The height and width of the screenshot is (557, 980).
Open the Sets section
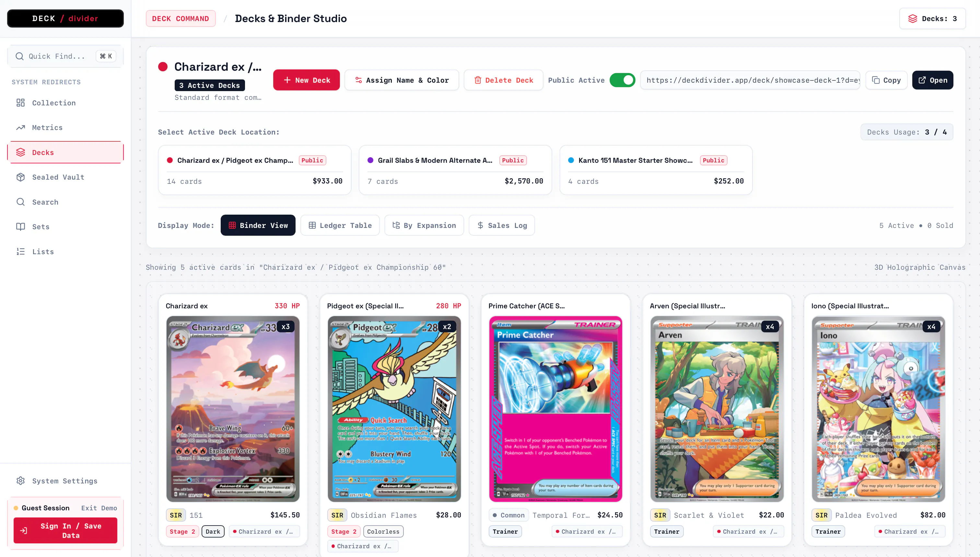coord(65,227)
